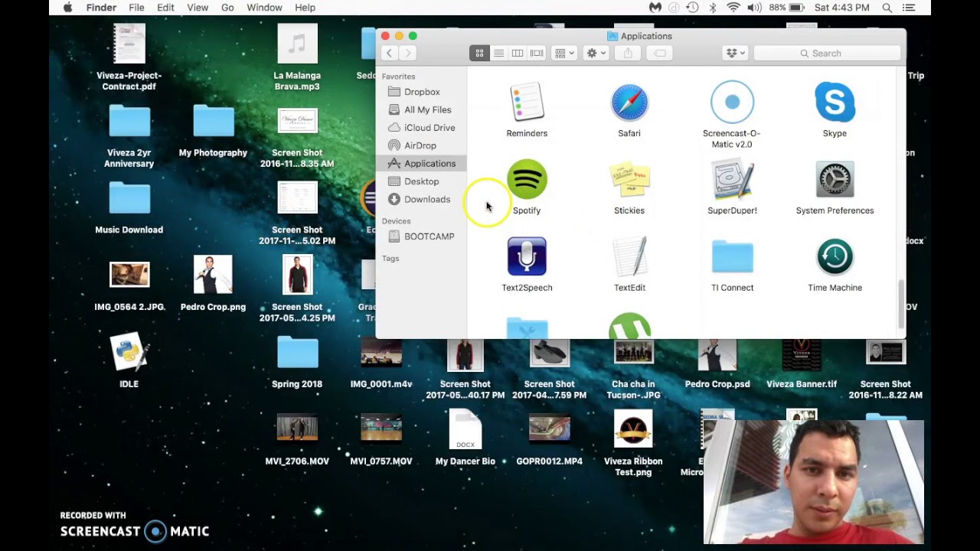Click the Bluetooth menu bar icon
Image resolution: width=980 pixels, height=551 pixels.
(712, 8)
